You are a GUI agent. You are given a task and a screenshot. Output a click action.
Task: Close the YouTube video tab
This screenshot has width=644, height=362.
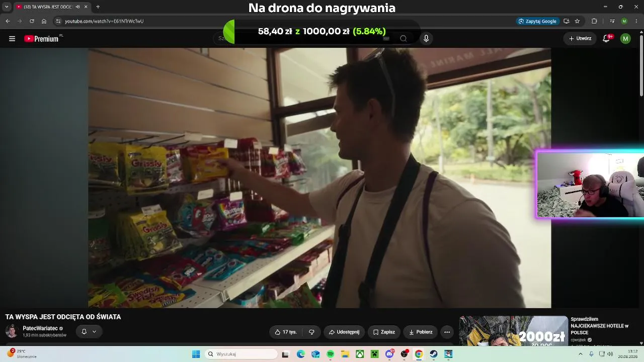coord(86,7)
